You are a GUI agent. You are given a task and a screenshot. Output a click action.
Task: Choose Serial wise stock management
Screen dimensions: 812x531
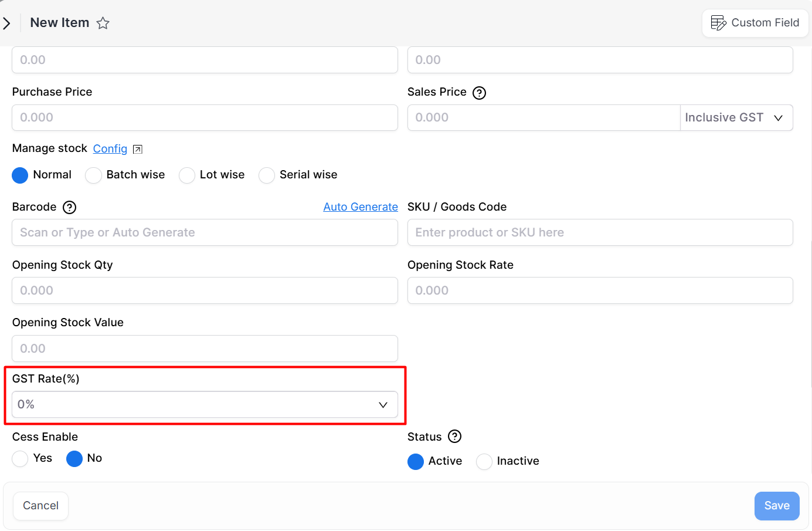pyautogui.click(x=267, y=175)
